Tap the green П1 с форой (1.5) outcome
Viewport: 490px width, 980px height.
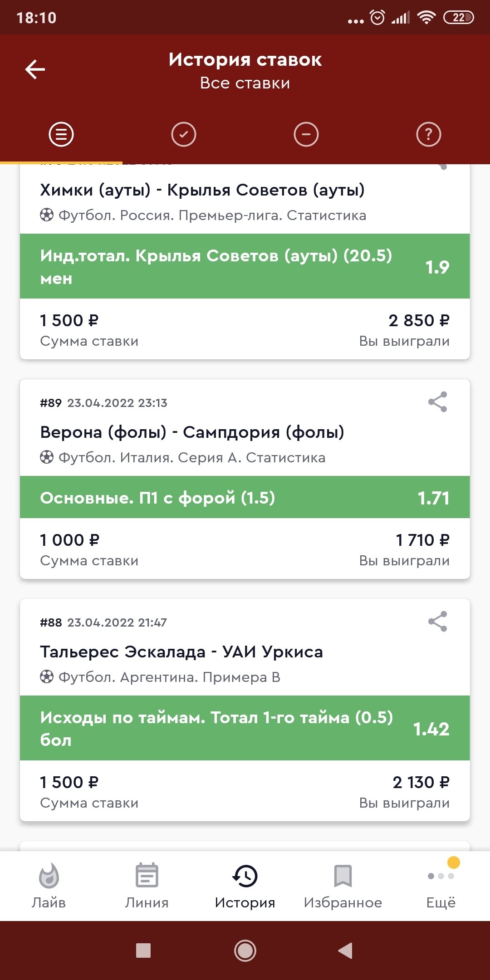click(245, 498)
